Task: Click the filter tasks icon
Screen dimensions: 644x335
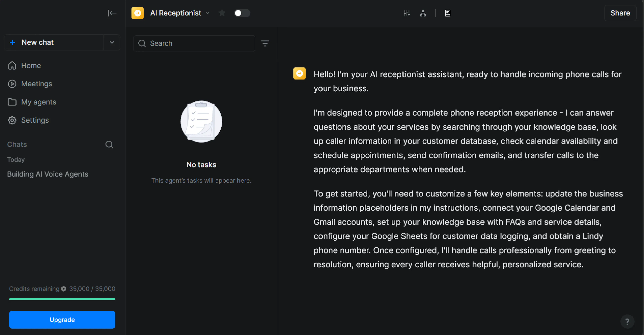Action: click(x=265, y=43)
